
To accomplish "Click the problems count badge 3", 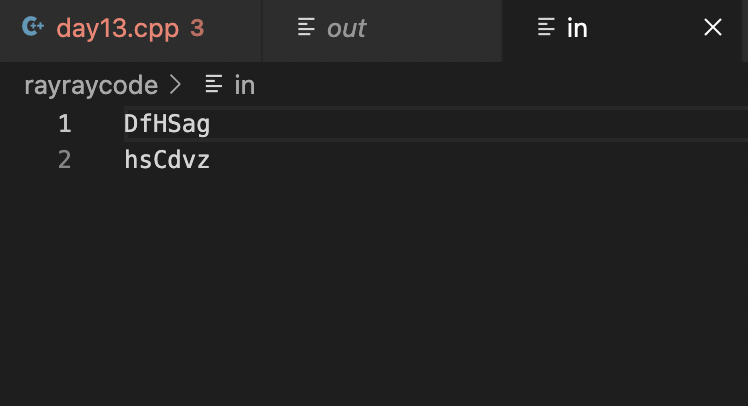I will [197, 28].
